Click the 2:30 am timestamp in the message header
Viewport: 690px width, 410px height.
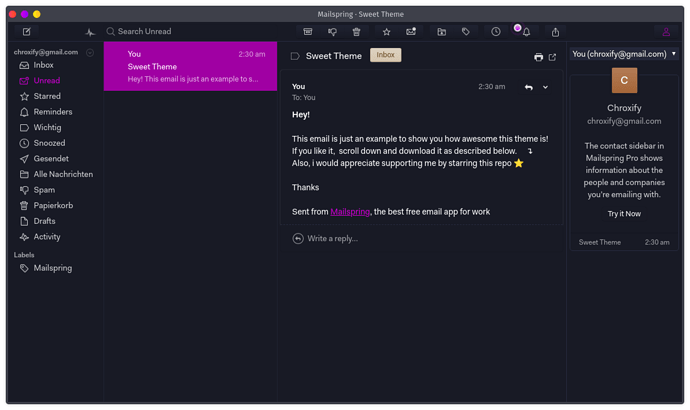pyautogui.click(x=492, y=87)
